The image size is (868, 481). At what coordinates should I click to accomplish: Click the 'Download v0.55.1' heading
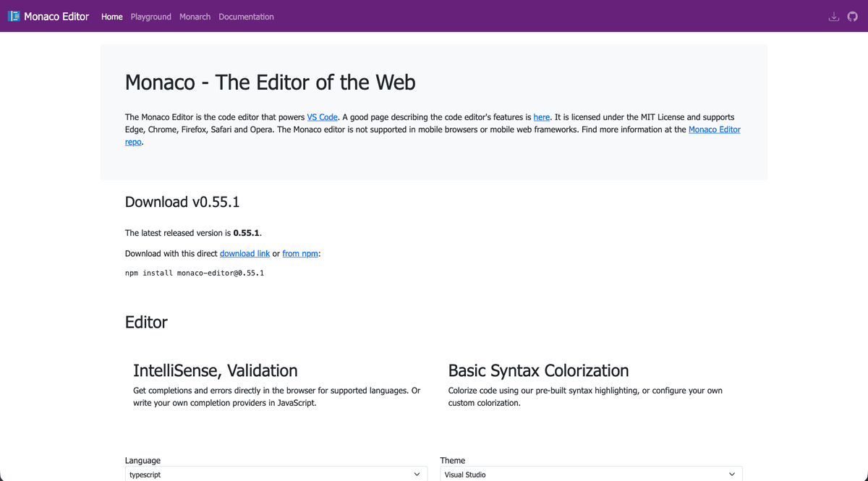(182, 202)
